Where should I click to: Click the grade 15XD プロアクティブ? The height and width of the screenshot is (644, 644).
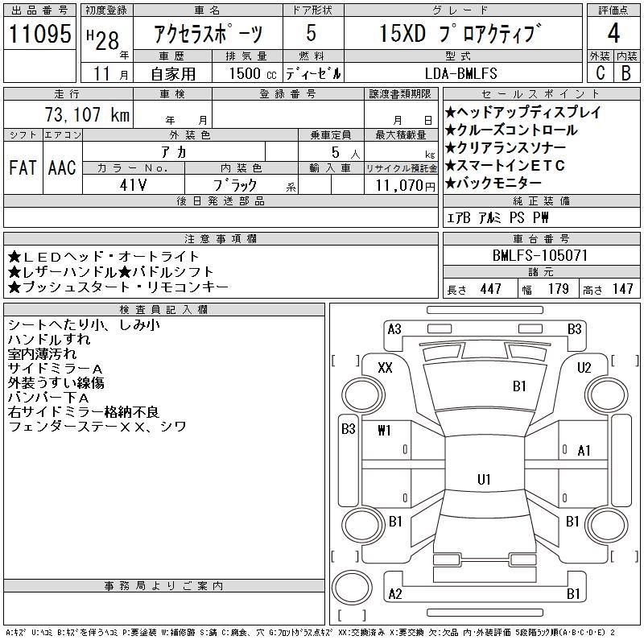[x=460, y=33]
